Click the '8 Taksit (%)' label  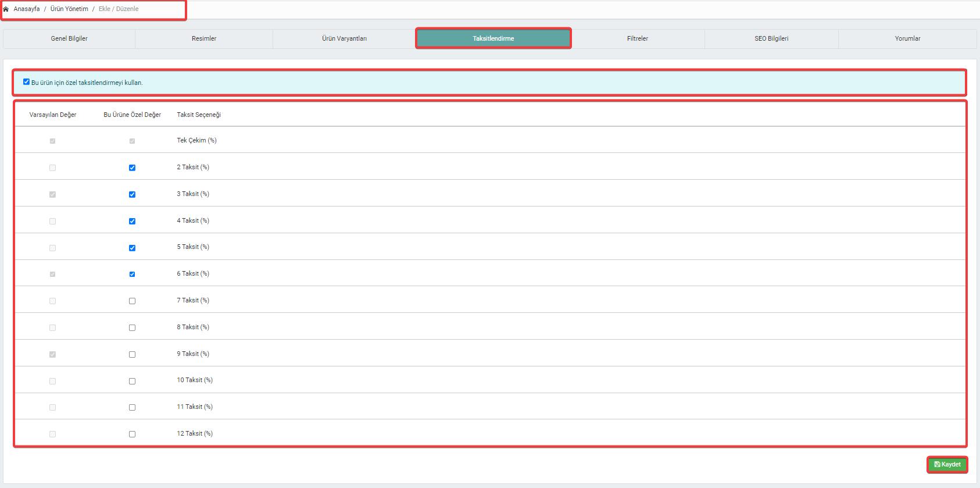pos(193,327)
